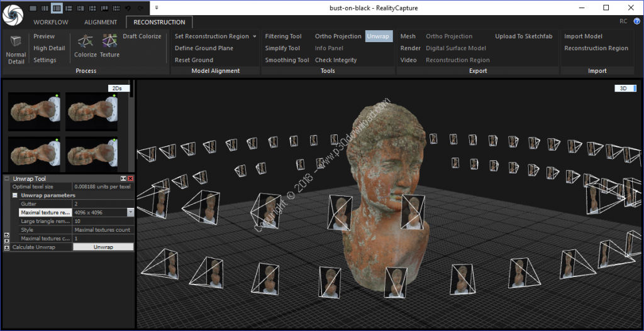Click the Colorize icon
644x331 pixels.
coord(85,42)
